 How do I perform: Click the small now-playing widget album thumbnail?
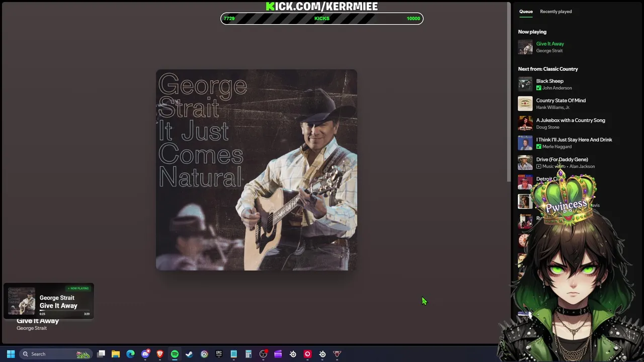click(x=22, y=301)
